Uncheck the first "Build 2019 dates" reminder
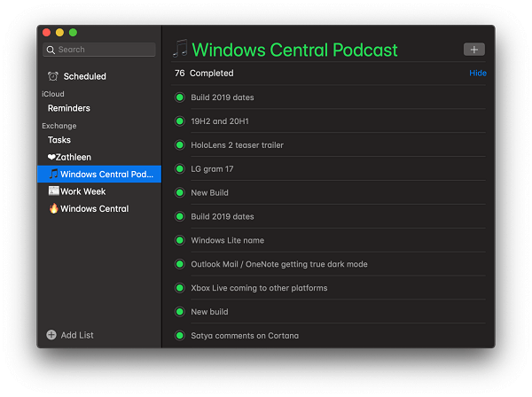The width and height of the screenshot is (532, 397). coord(180,97)
